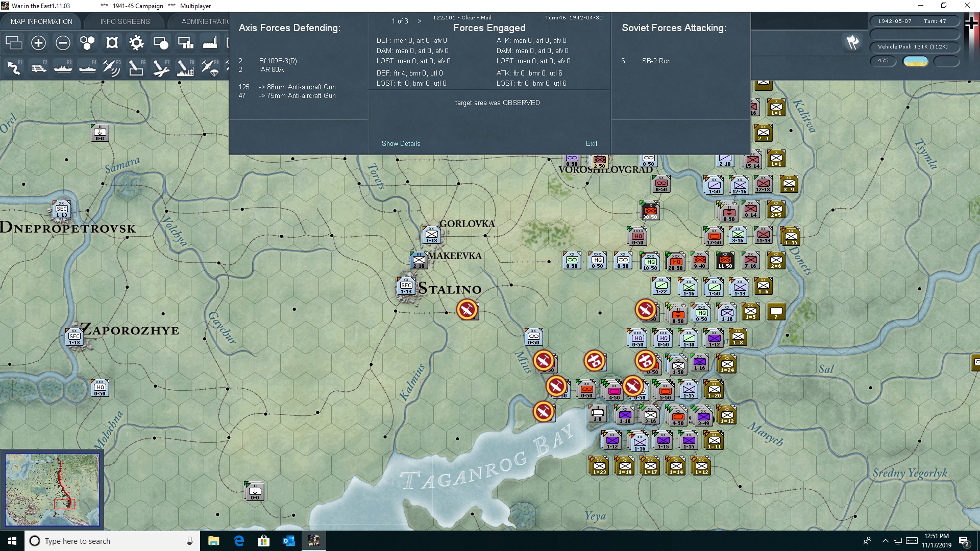Click the square bracket frame toolbar icon
This screenshot has width=980, height=551.
click(112, 43)
